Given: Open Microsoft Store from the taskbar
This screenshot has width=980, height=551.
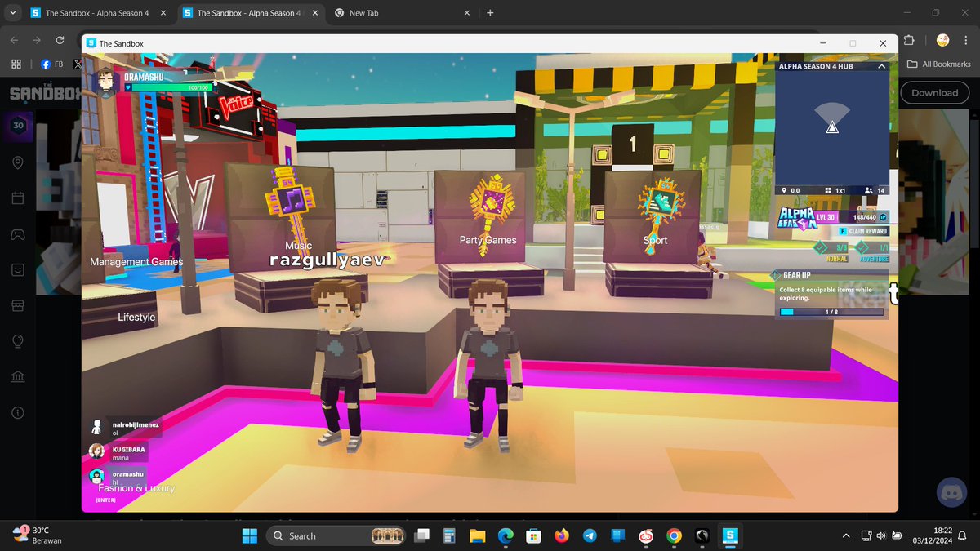Looking at the screenshot, I should [x=533, y=535].
